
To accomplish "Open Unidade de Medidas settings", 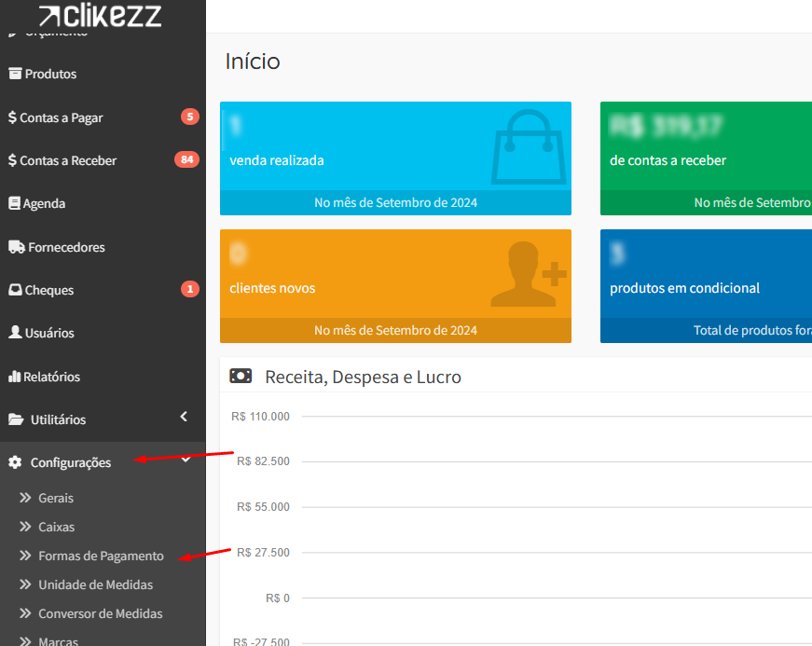I will 95,585.
